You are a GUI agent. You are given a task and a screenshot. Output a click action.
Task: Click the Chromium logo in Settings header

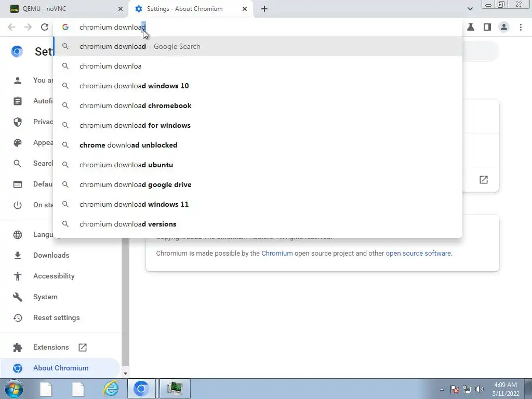click(x=17, y=51)
